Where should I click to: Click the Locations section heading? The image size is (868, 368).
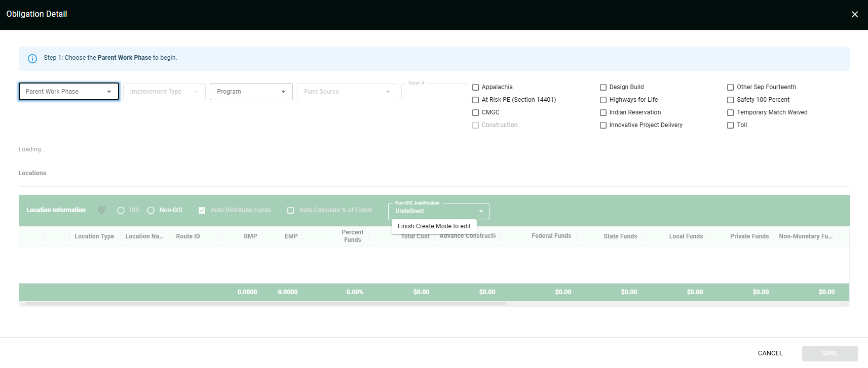click(32, 173)
